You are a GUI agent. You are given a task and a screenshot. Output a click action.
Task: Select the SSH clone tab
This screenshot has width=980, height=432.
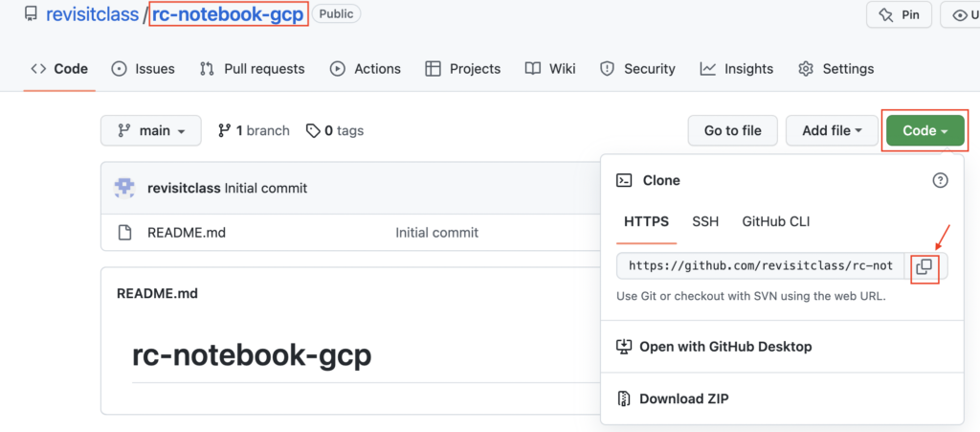click(705, 221)
